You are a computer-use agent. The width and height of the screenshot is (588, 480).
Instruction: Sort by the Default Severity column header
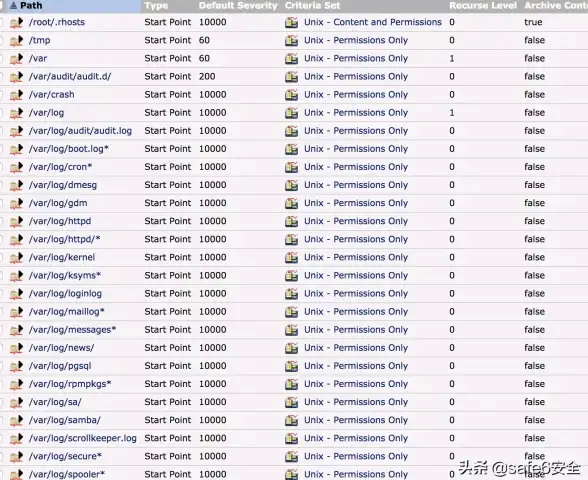click(x=238, y=6)
